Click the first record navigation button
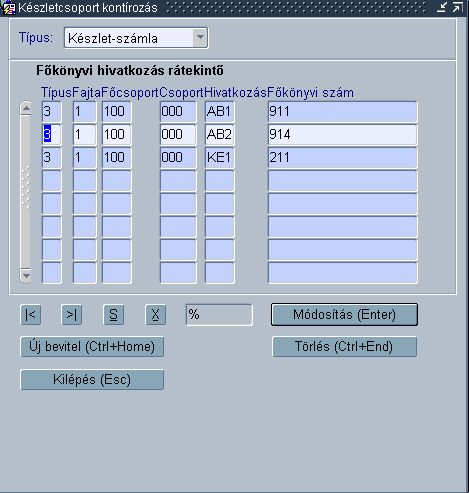Image resolution: width=469 pixels, height=493 pixels. pos(31,314)
